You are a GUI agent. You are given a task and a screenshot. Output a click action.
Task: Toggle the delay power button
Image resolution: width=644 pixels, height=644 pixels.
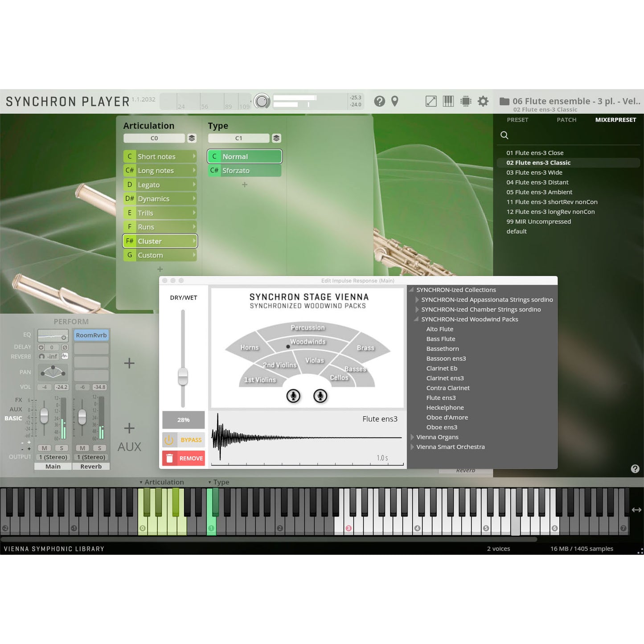point(41,347)
